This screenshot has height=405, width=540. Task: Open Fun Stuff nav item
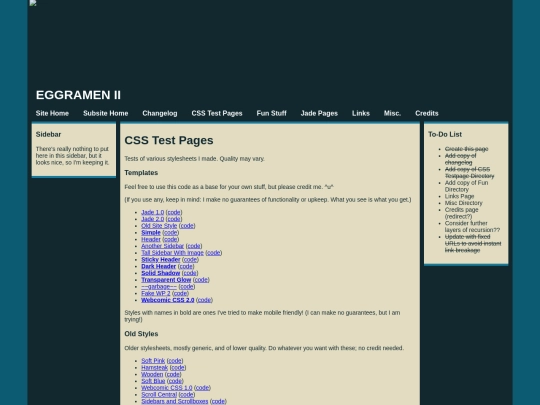271,113
